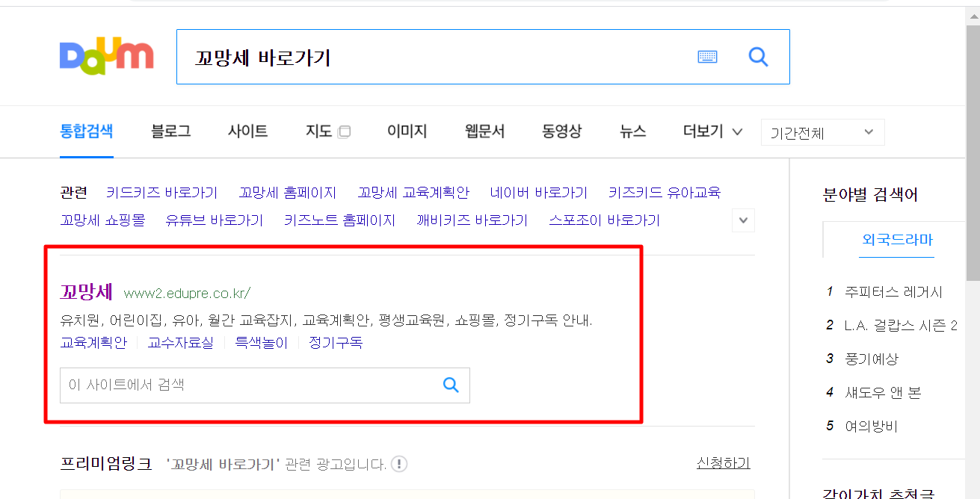
Task: Open the virtual keyboard icon in search box
Action: [707, 57]
